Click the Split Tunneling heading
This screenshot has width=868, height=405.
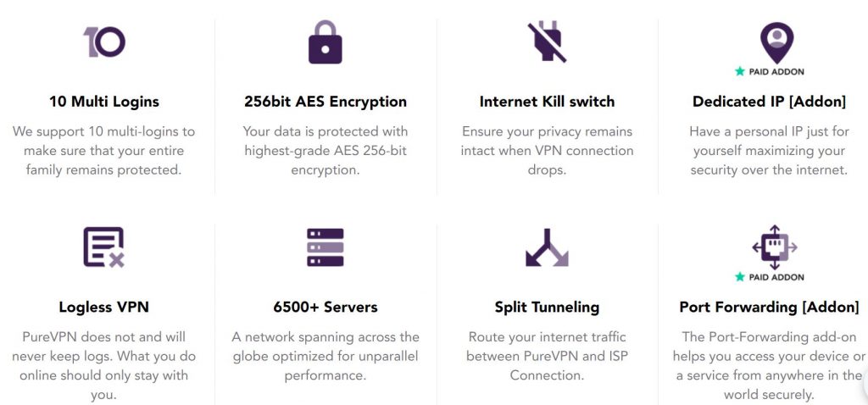point(547,307)
